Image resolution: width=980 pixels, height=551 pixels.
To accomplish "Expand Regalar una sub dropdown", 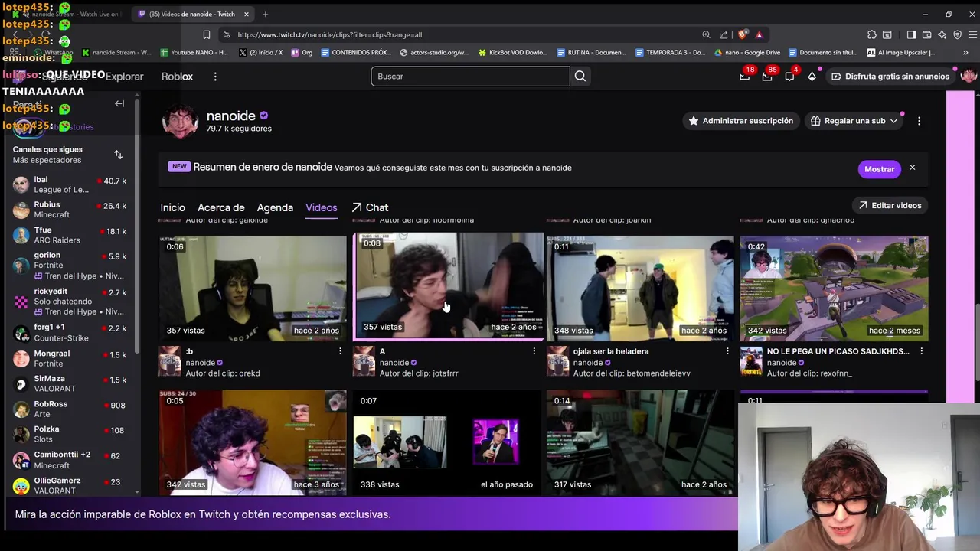I will (893, 121).
